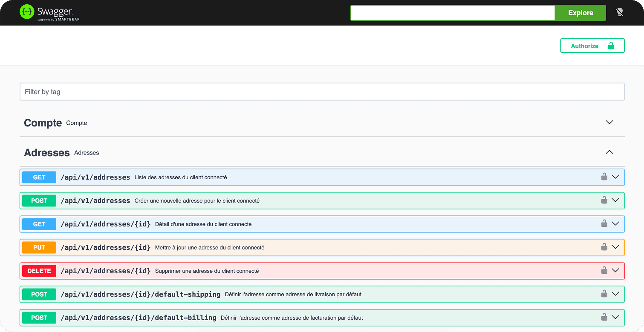Click the crossed-out bell icon in the header

tap(619, 12)
